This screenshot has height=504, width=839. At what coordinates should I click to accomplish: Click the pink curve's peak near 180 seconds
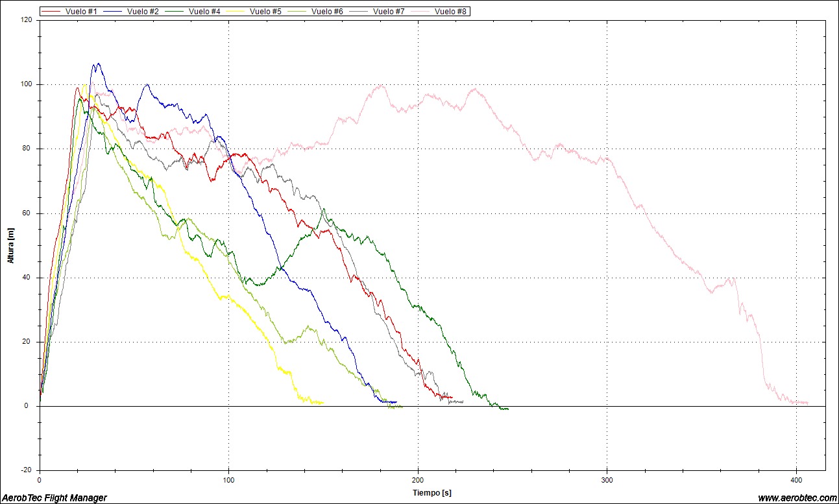click(x=381, y=86)
